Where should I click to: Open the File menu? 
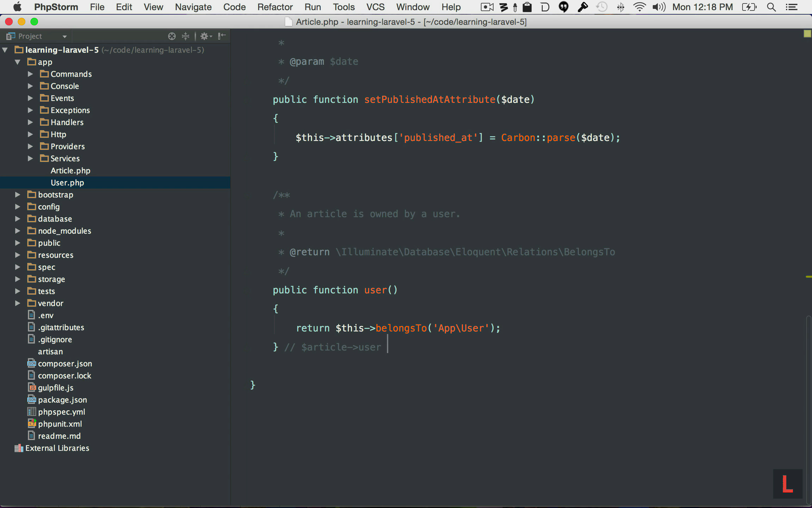click(x=97, y=7)
